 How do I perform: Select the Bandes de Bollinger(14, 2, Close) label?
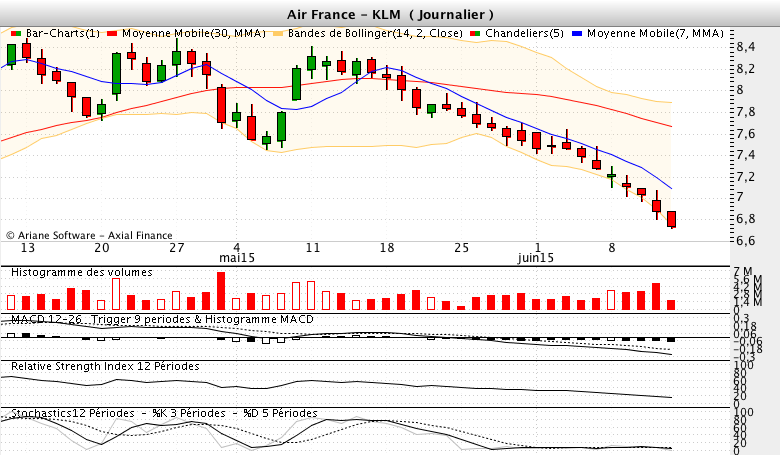[375, 33]
